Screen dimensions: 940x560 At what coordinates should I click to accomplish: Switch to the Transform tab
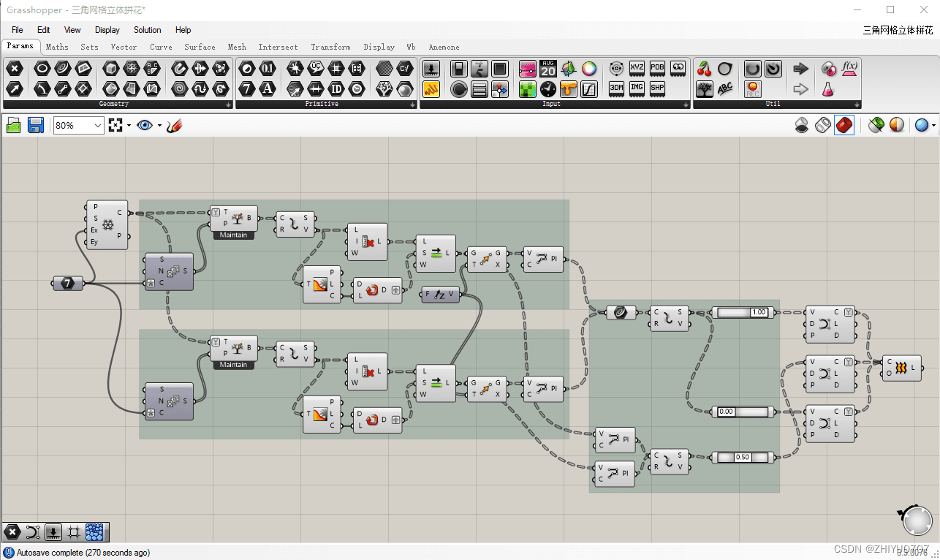point(330,47)
